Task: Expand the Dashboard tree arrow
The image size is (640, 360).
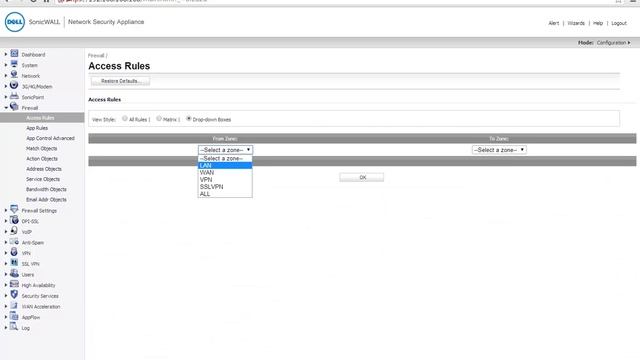Action: pos(6,54)
